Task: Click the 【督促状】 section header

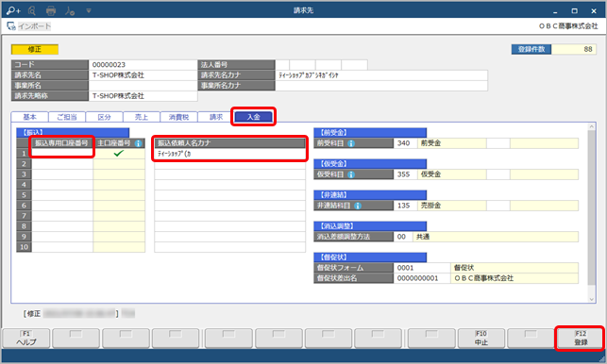Action: point(370,257)
